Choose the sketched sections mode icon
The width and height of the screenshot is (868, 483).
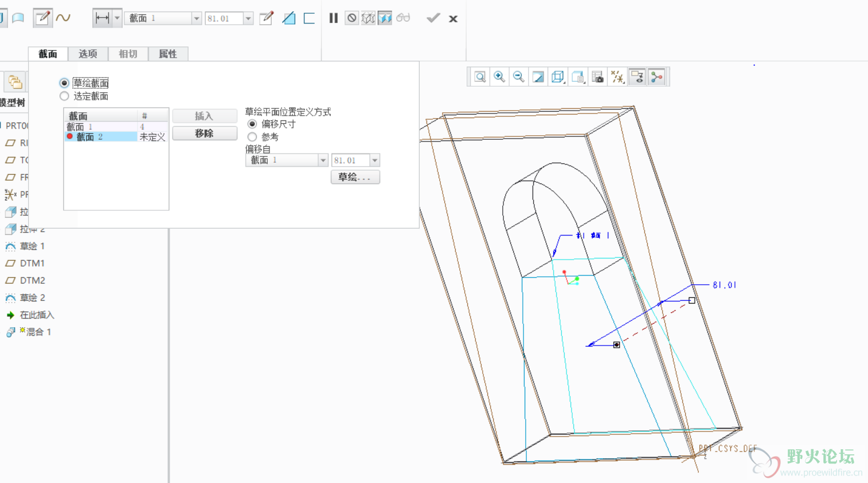tap(42, 18)
